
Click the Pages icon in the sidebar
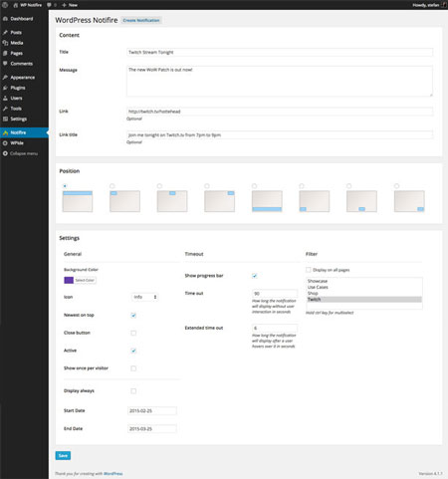pos(5,53)
